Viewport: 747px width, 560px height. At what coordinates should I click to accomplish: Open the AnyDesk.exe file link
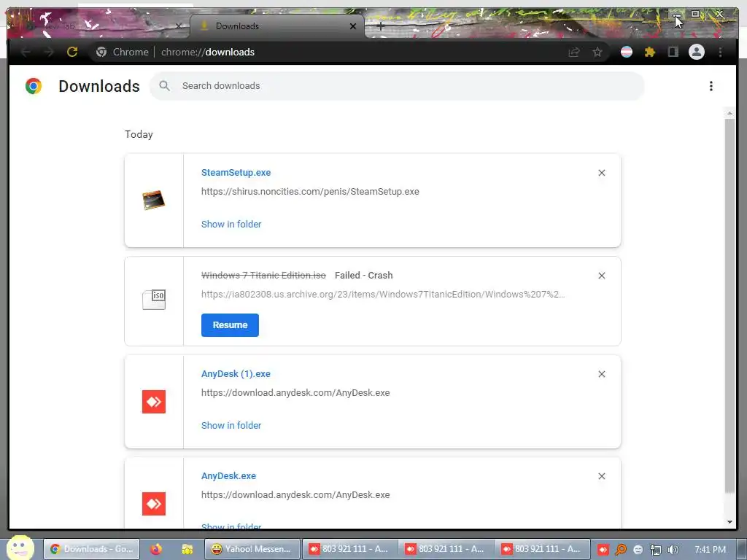(x=228, y=475)
